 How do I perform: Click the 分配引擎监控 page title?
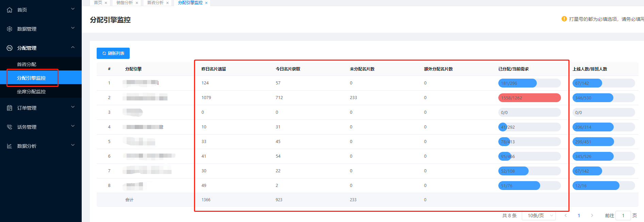point(110,20)
